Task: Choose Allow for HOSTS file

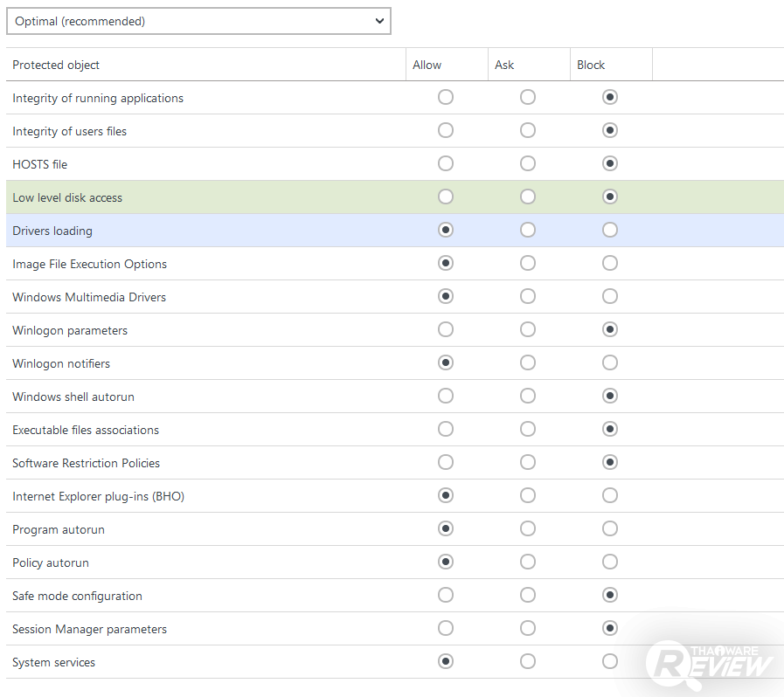Action: pos(446,163)
